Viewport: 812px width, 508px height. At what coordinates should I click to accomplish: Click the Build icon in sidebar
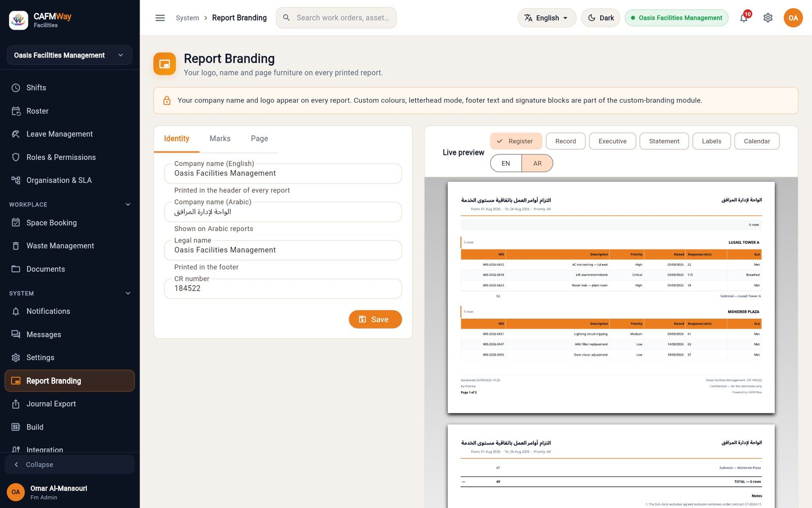point(16,427)
